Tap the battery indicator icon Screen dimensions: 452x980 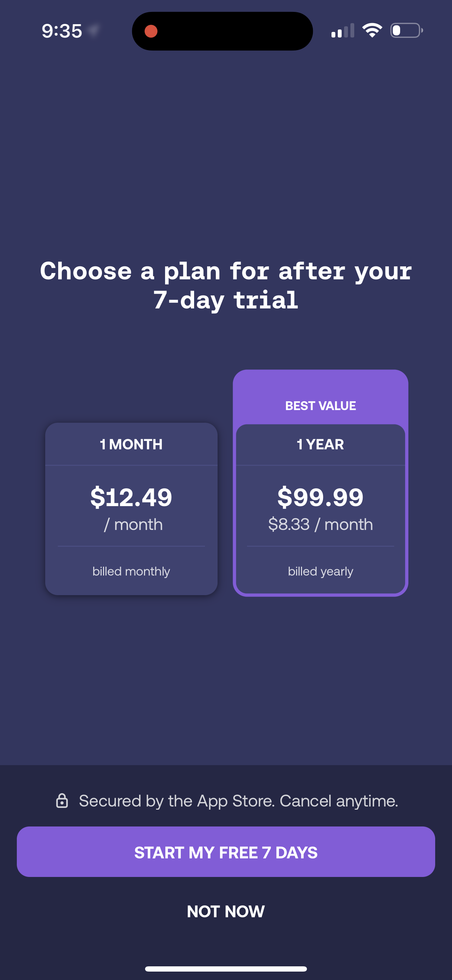tap(406, 30)
